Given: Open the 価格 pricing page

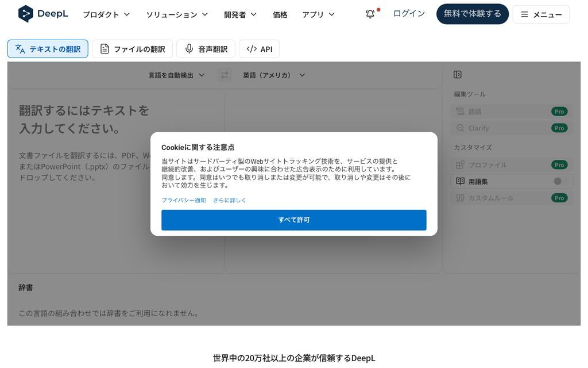Looking at the screenshot, I should (280, 14).
